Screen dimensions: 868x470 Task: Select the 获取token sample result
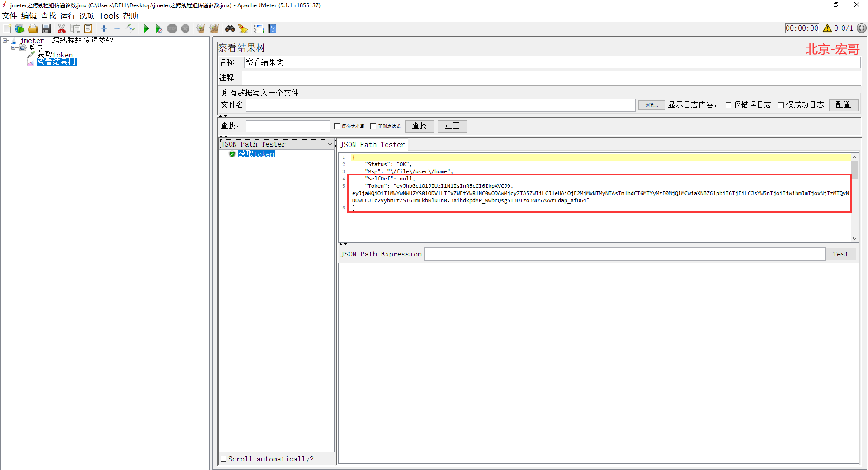point(256,154)
